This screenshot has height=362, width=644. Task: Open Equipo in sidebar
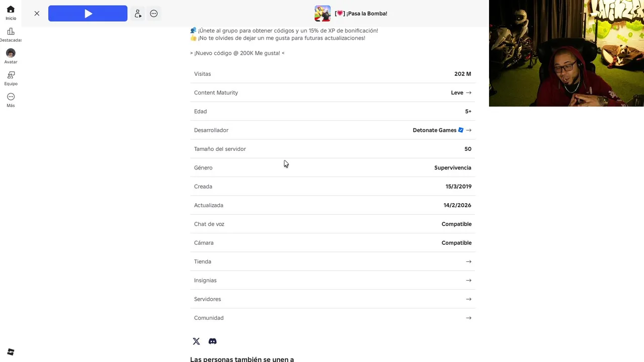tap(11, 78)
